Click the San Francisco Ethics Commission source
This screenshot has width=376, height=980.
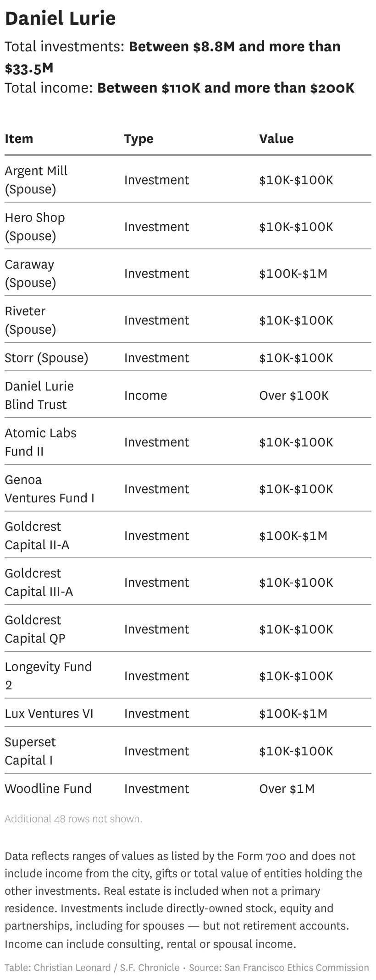(296, 967)
